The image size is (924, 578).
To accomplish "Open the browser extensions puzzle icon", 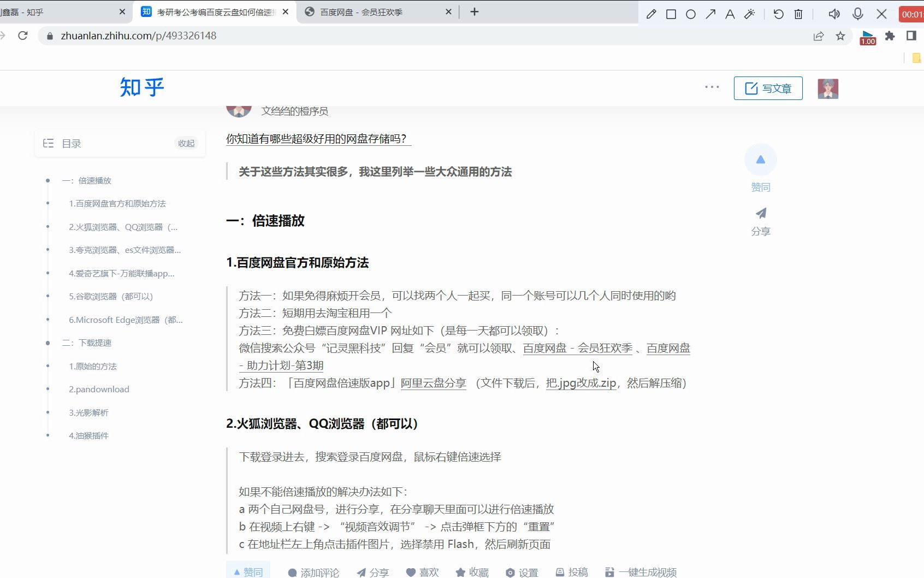I will [890, 36].
